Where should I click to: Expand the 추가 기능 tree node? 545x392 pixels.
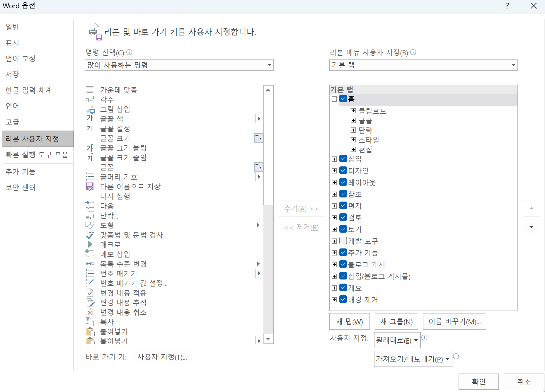334,253
